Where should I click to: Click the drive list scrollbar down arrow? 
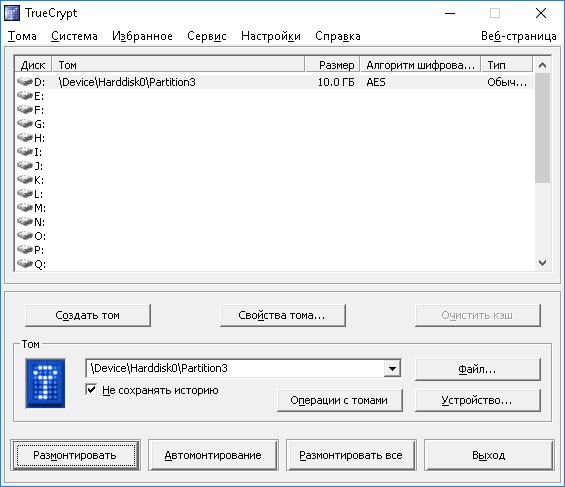pos(542,263)
